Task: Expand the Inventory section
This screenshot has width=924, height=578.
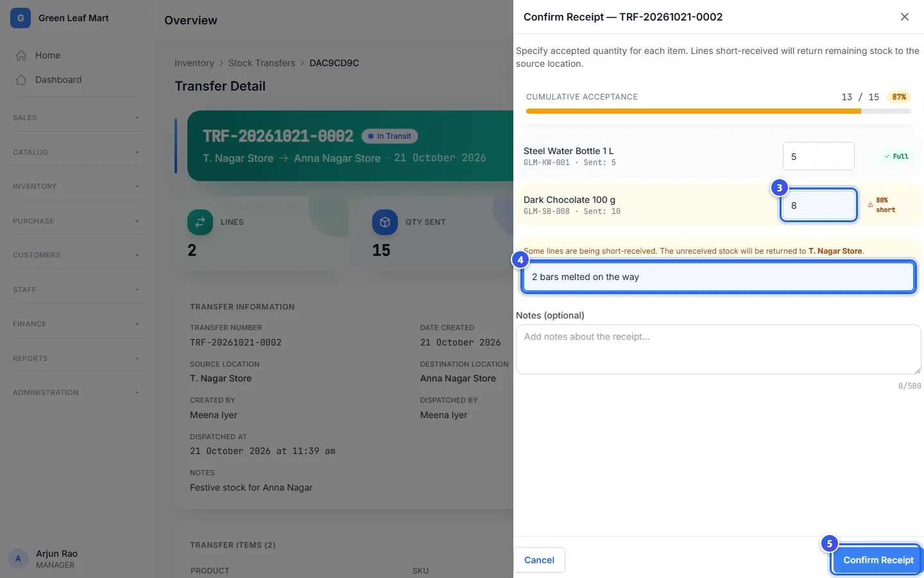Action: [x=76, y=186]
